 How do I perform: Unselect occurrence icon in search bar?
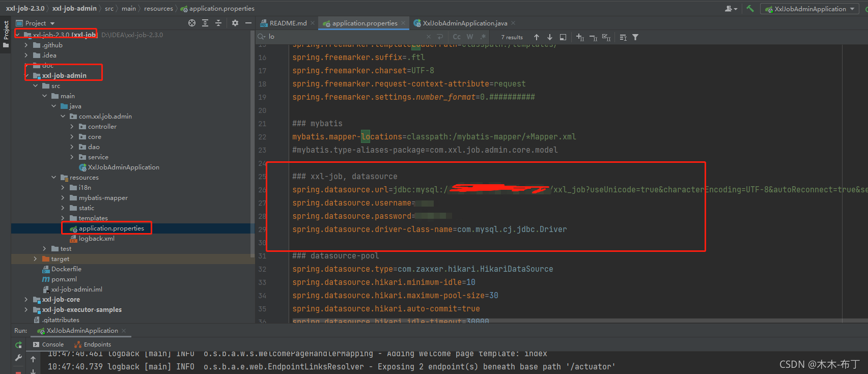593,37
